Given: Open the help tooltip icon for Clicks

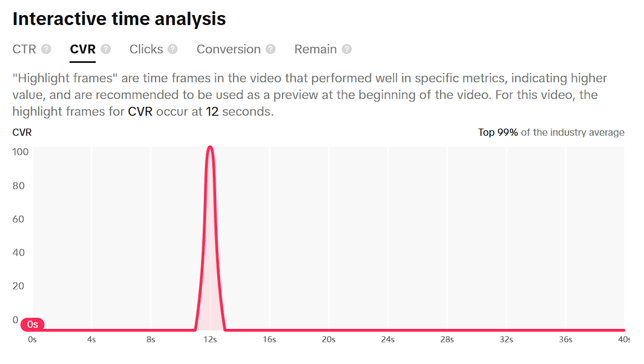Looking at the screenshot, I should (173, 49).
